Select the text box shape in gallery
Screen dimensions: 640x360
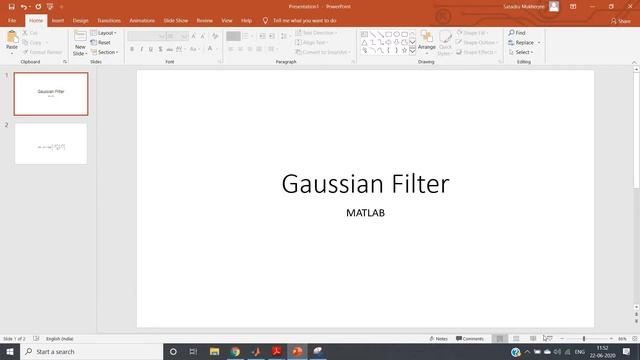(x=364, y=34)
